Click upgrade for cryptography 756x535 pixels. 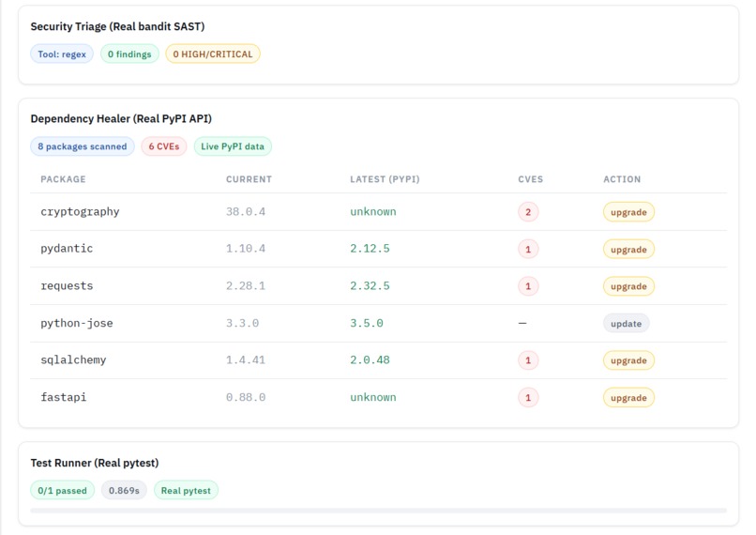tap(628, 212)
